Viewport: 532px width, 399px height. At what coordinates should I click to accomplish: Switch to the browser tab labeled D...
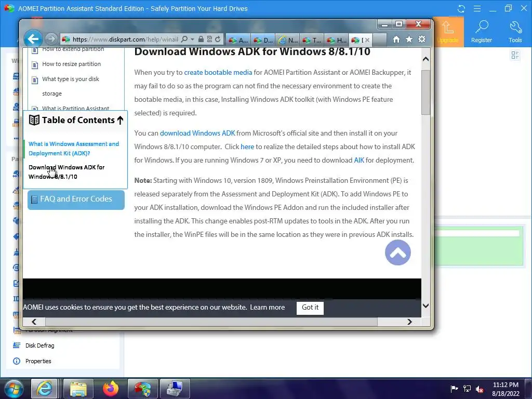pos(263,40)
